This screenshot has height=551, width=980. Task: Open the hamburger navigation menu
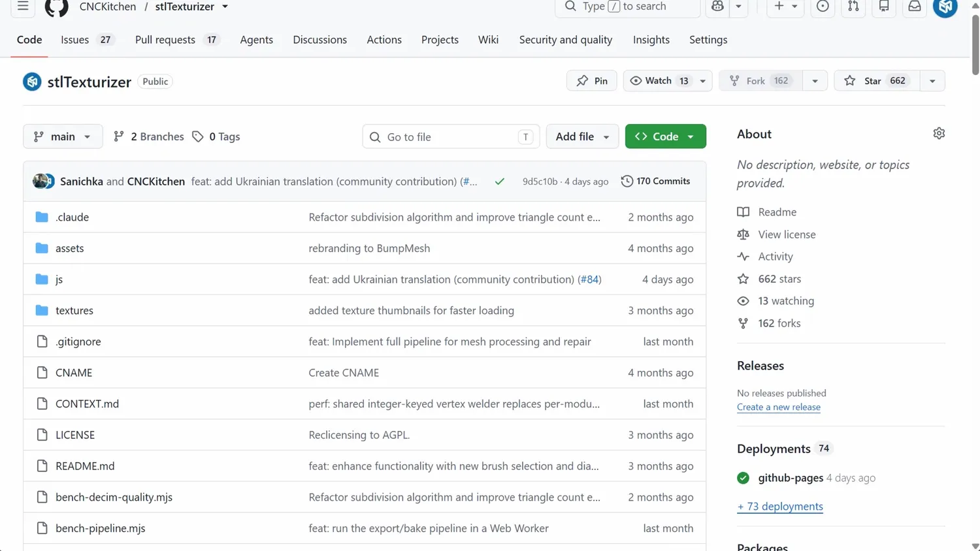click(23, 7)
